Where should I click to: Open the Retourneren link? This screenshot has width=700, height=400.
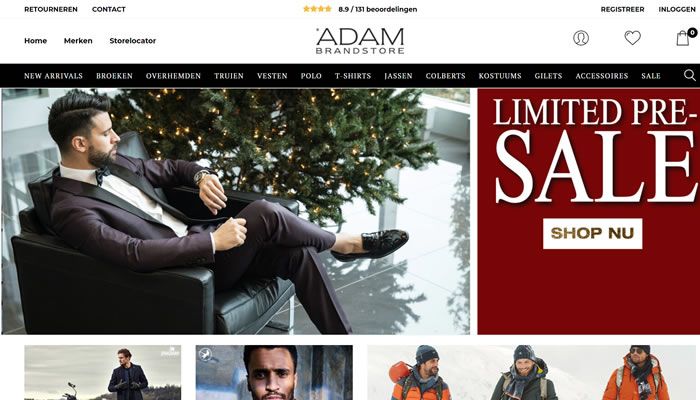[x=51, y=9]
